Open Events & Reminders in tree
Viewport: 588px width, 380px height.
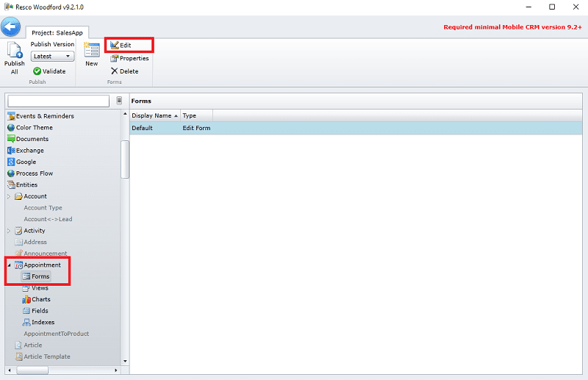[41, 116]
